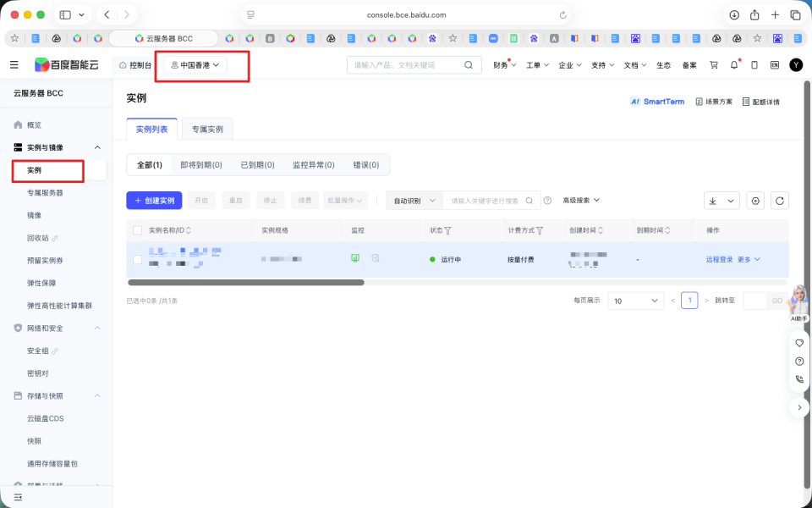812x508 pixels.
Task: Collapse the sidebar with bottom-left icon
Action: point(18,497)
